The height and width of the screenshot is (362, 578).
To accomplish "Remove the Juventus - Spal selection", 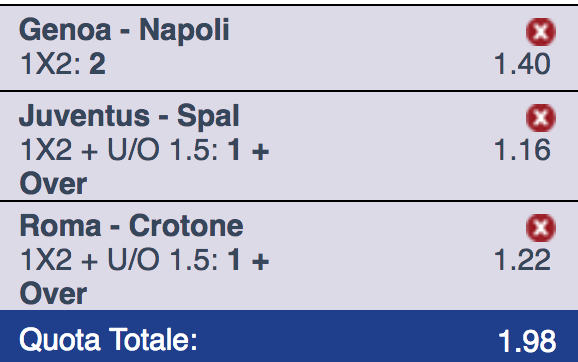I will click(541, 118).
